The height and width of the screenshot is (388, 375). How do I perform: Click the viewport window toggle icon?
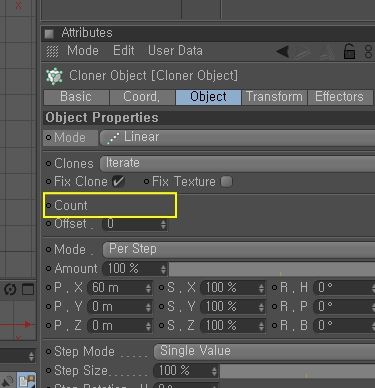pos(28,289)
